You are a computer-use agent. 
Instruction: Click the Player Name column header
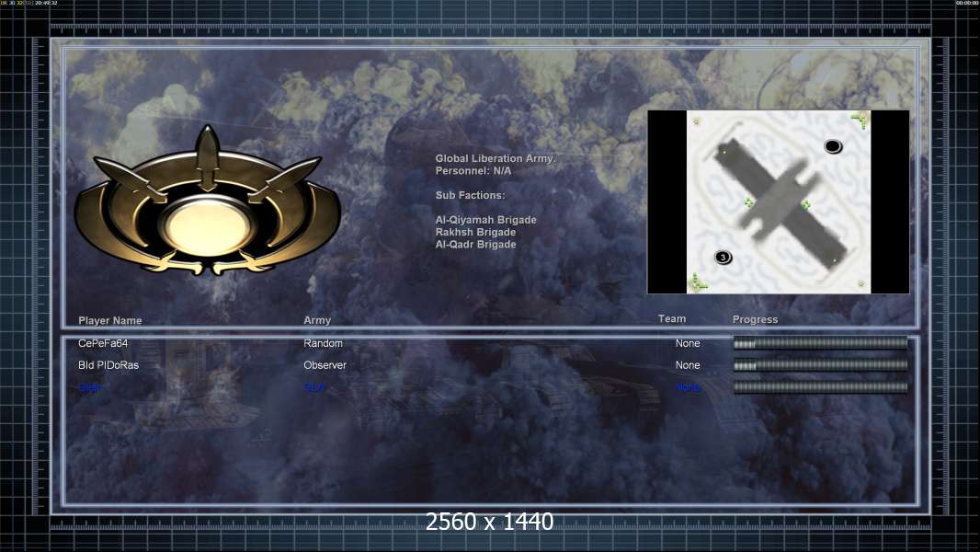(x=110, y=321)
